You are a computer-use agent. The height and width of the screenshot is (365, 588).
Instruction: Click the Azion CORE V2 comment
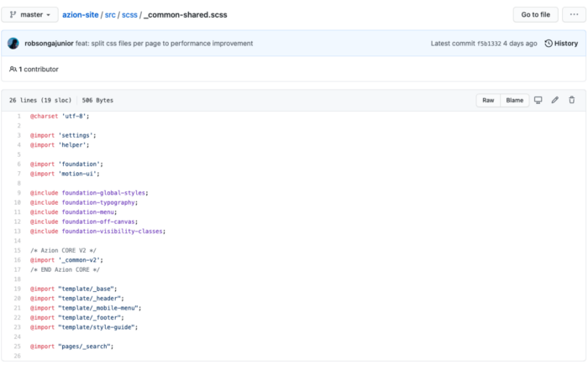pos(63,251)
